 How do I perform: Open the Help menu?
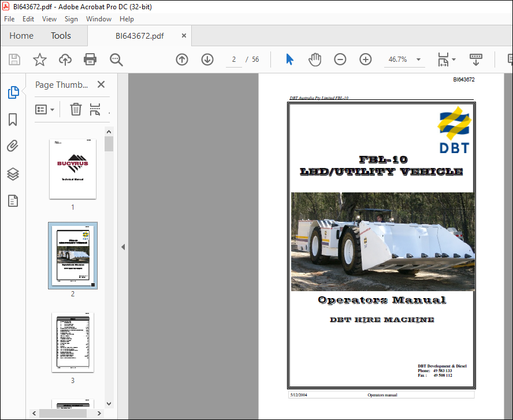127,19
